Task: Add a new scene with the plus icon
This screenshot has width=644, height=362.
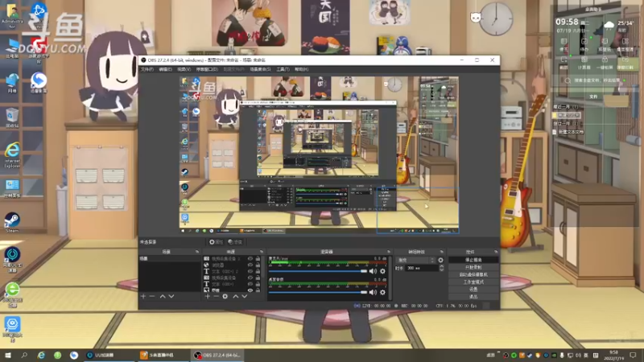Action: [143, 296]
